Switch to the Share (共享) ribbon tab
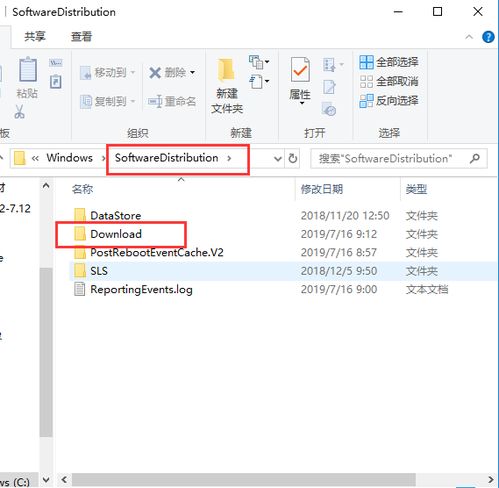The width and height of the screenshot is (499, 488). pyautogui.click(x=35, y=36)
